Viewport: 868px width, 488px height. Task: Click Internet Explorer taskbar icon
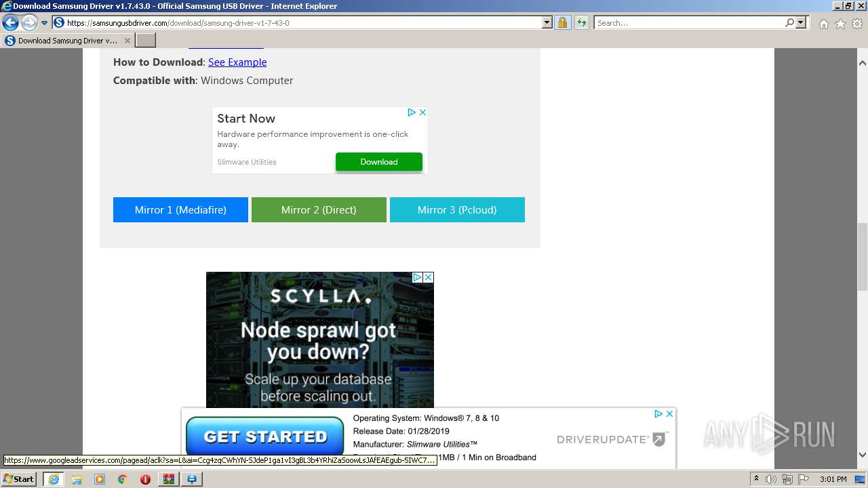coord(54,479)
